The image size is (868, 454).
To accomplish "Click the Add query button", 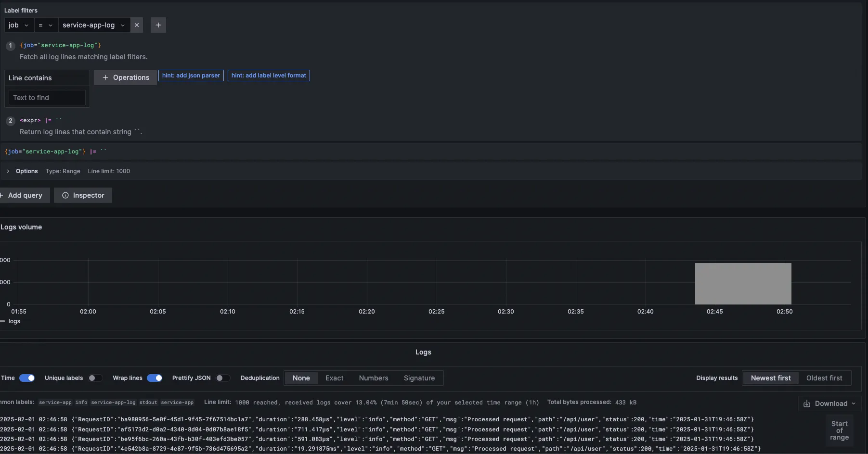I will 24,195.
